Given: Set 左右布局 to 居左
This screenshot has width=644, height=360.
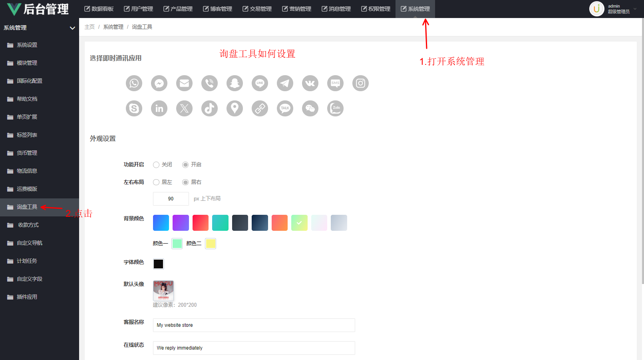Looking at the screenshot, I should (x=156, y=182).
